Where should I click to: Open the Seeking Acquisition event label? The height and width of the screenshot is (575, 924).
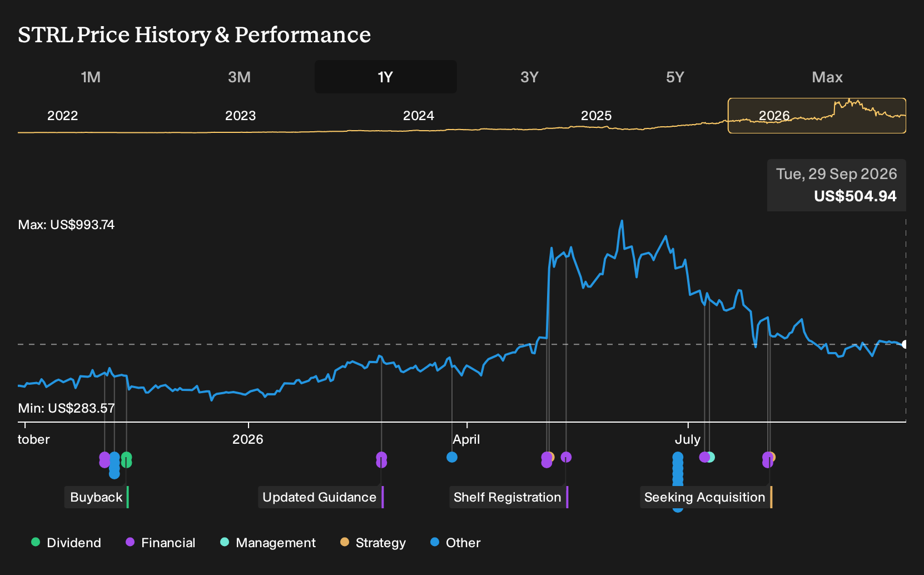tap(706, 497)
